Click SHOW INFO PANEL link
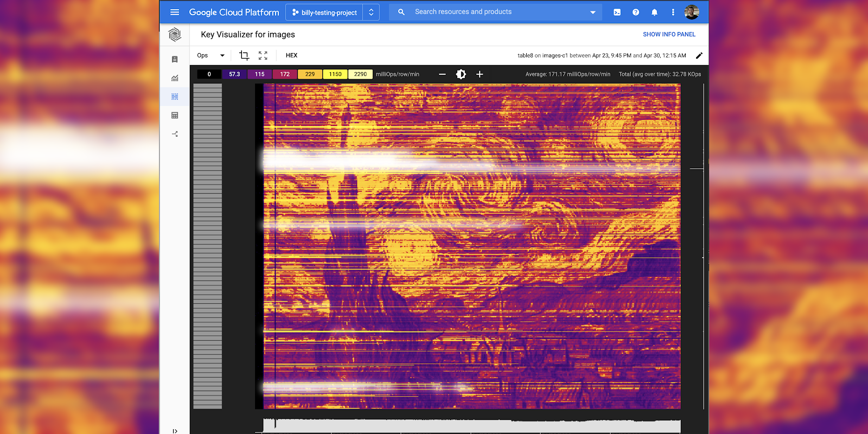The width and height of the screenshot is (868, 434). coord(669,34)
